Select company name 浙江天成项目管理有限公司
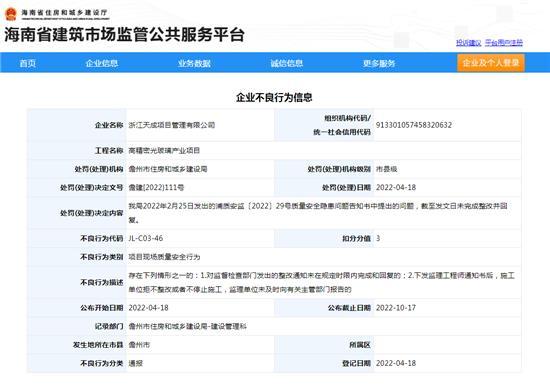Screen dimensions: 550x385 172,125
